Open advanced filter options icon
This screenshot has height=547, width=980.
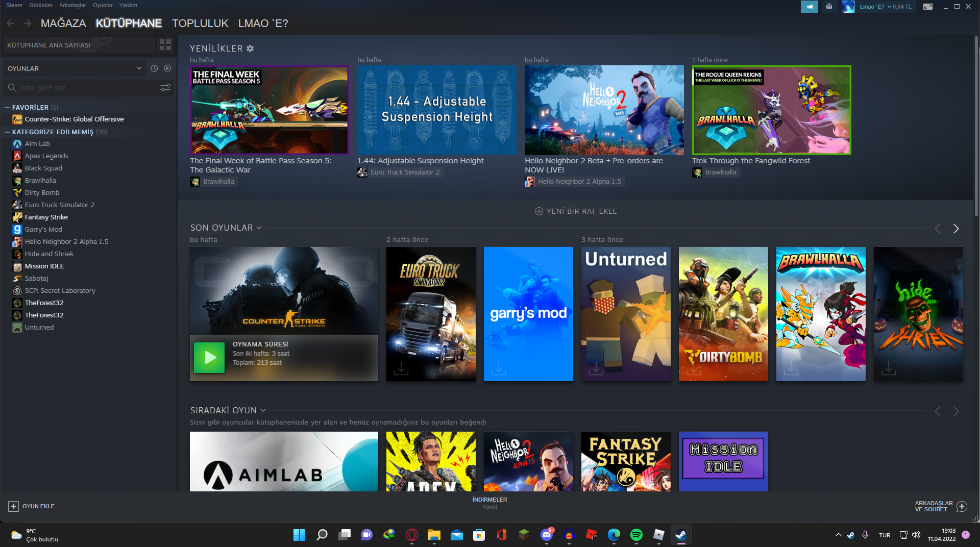(165, 88)
